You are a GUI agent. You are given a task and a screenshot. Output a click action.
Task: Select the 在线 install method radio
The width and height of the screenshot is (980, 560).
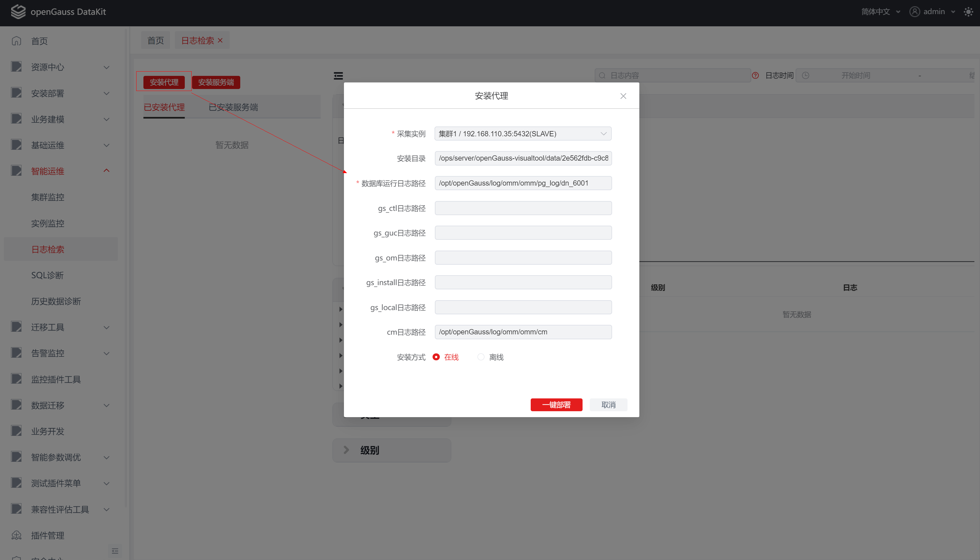click(x=436, y=357)
